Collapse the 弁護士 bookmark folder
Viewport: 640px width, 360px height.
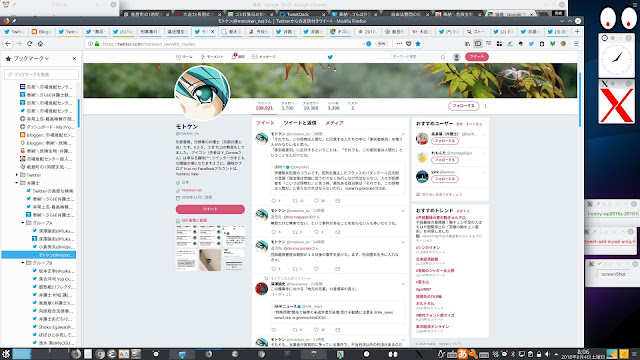tap(17, 183)
